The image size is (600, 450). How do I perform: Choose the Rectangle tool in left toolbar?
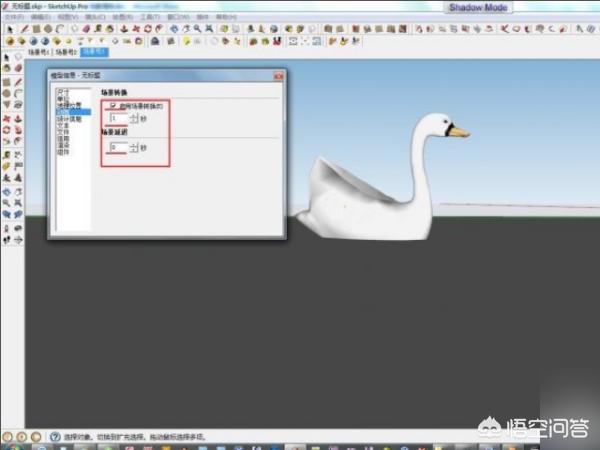click(x=6, y=81)
